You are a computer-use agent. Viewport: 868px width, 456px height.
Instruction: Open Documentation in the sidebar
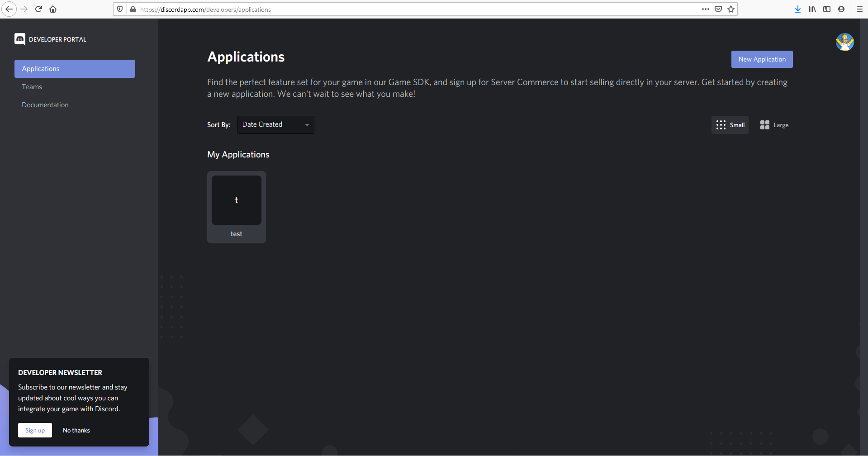tap(45, 105)
